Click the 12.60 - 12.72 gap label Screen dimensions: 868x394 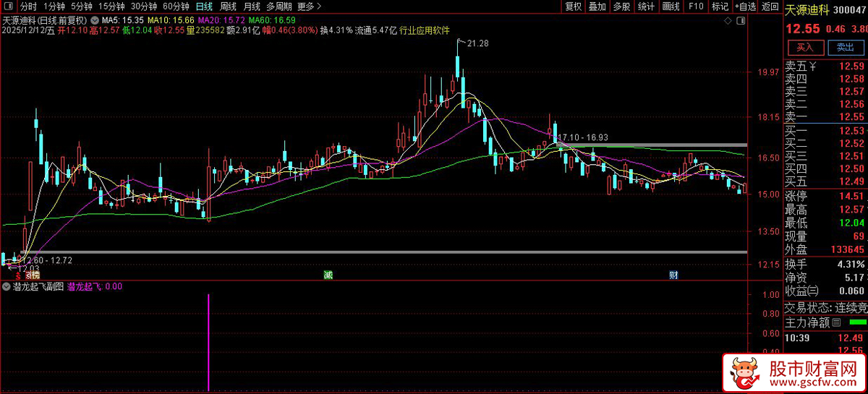coord(47,260)
